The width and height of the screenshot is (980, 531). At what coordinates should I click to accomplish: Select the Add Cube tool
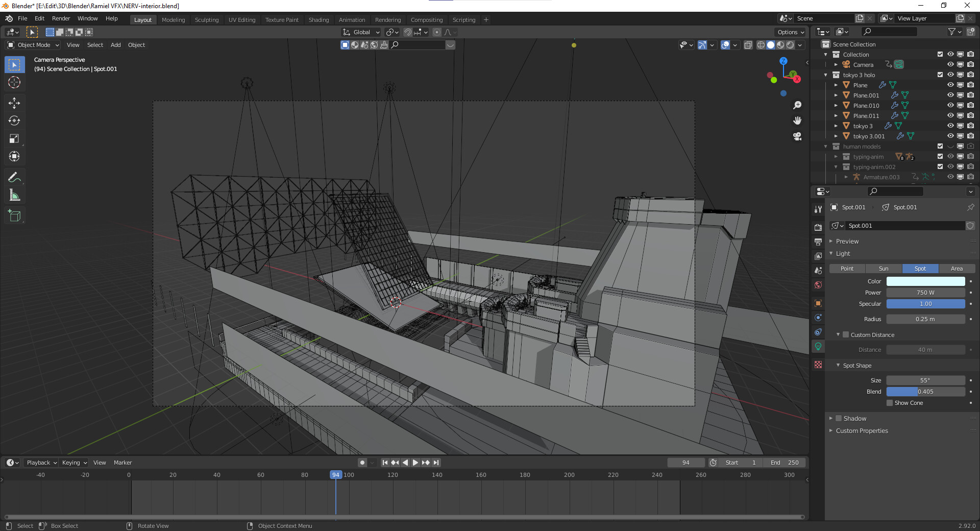click(x=14, y=215)
